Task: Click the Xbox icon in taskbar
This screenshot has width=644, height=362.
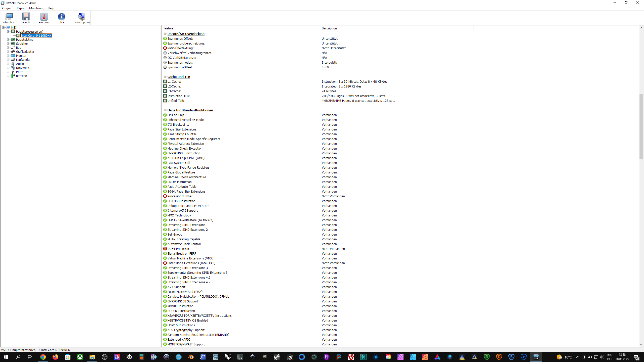Action: [x=80, y=357]
